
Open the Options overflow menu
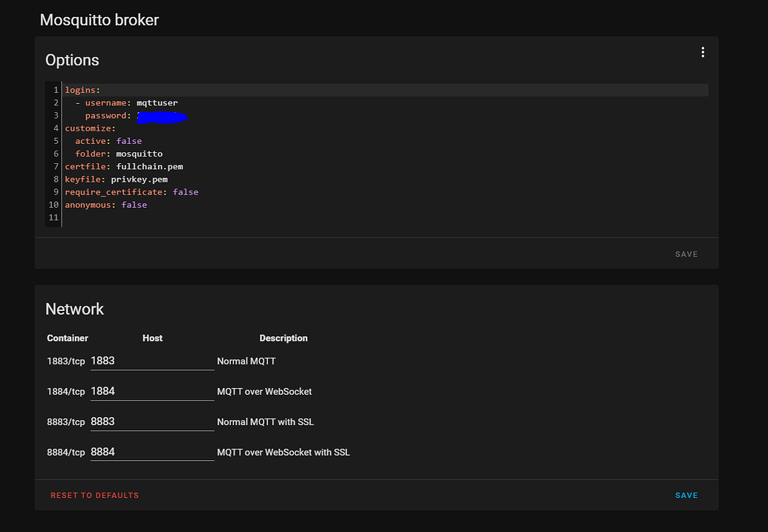click(703, 52)
